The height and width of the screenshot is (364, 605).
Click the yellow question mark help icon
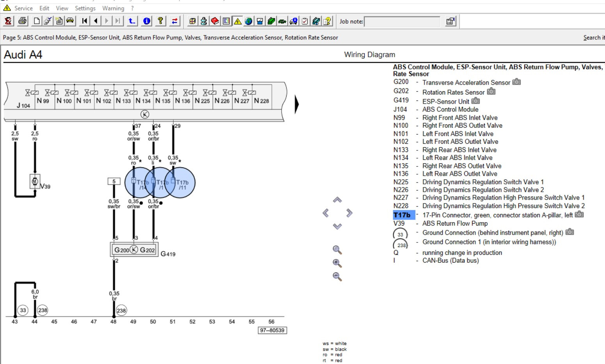[160, 21]
